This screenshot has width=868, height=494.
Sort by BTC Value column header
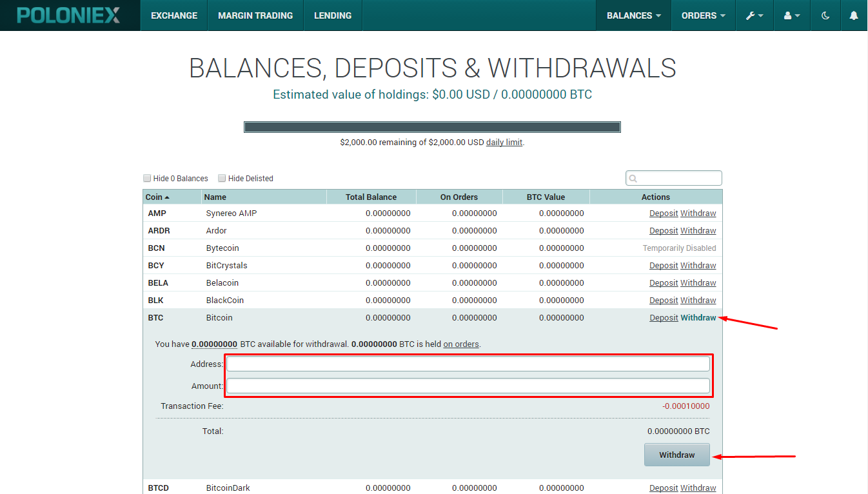tap(546, 197)
